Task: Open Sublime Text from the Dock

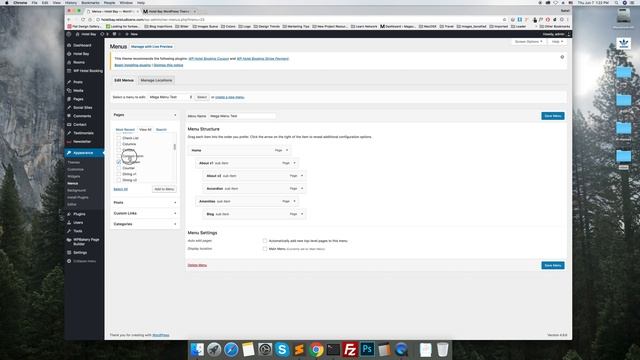Action: [299, 349]
